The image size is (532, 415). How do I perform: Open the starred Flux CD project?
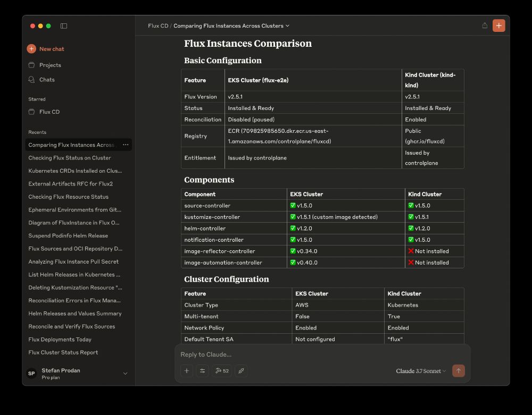pyautogui.click(x=49, y=112)
